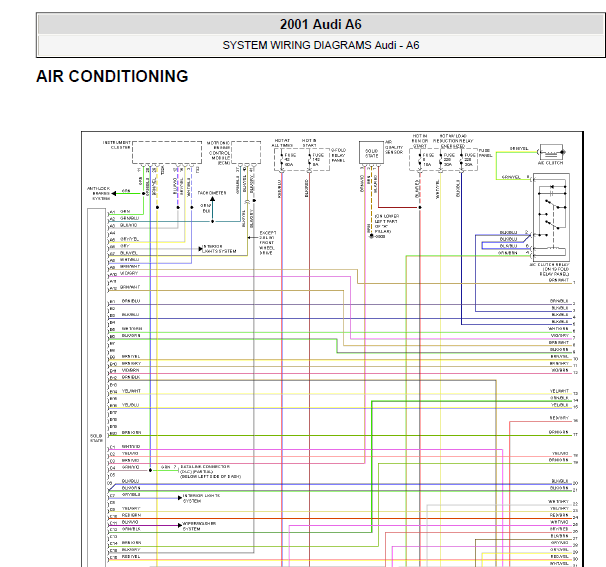The width and height of the screenshot is (606, 567).
Task: Click connector pin C16 RED/YEL label
Action: pyautogui.click(x=131, y=557)
